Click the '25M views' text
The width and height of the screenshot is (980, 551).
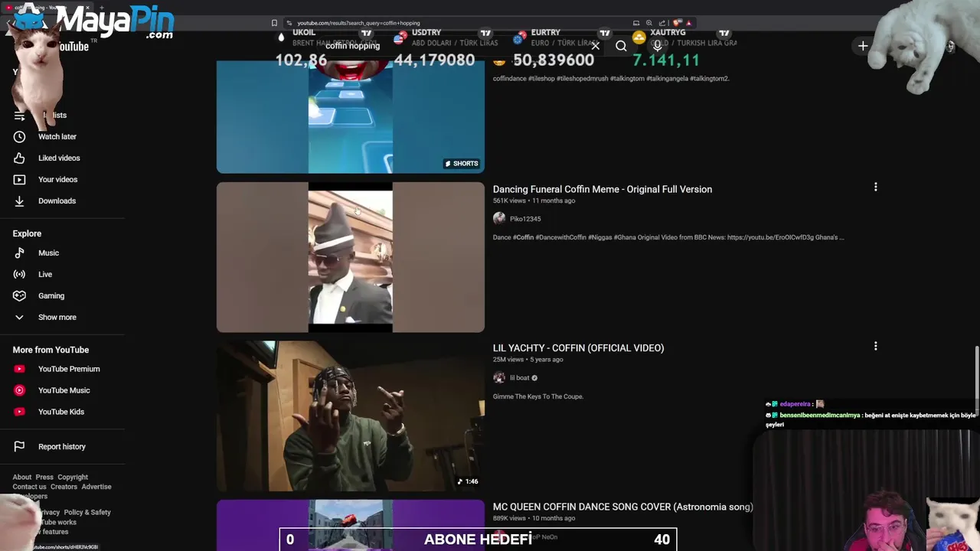point(508,360)
